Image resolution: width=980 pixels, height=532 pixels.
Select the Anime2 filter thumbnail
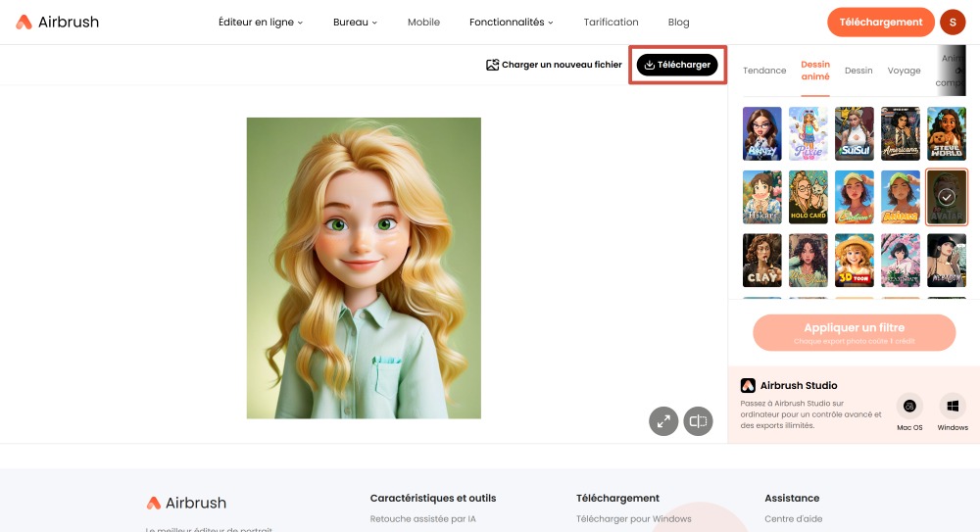tap(900, 197)
